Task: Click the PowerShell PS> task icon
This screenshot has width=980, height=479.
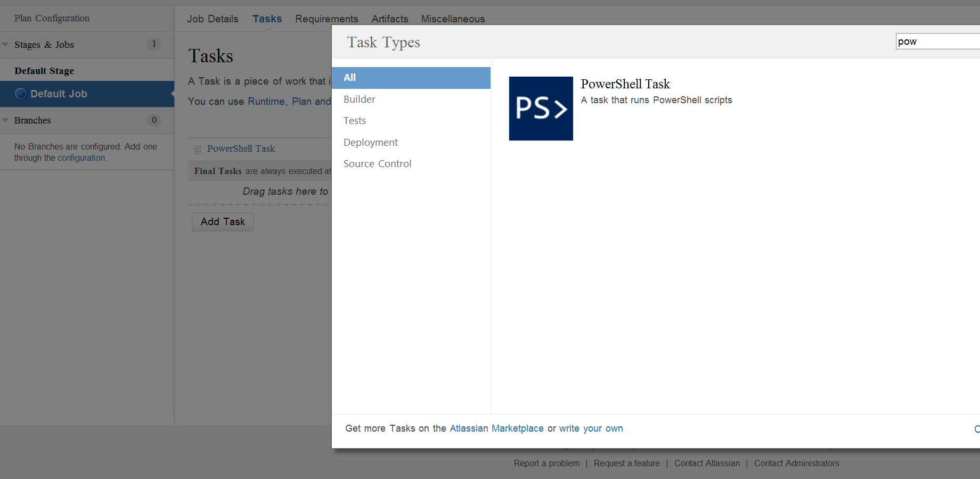Action: coord(541,109)
